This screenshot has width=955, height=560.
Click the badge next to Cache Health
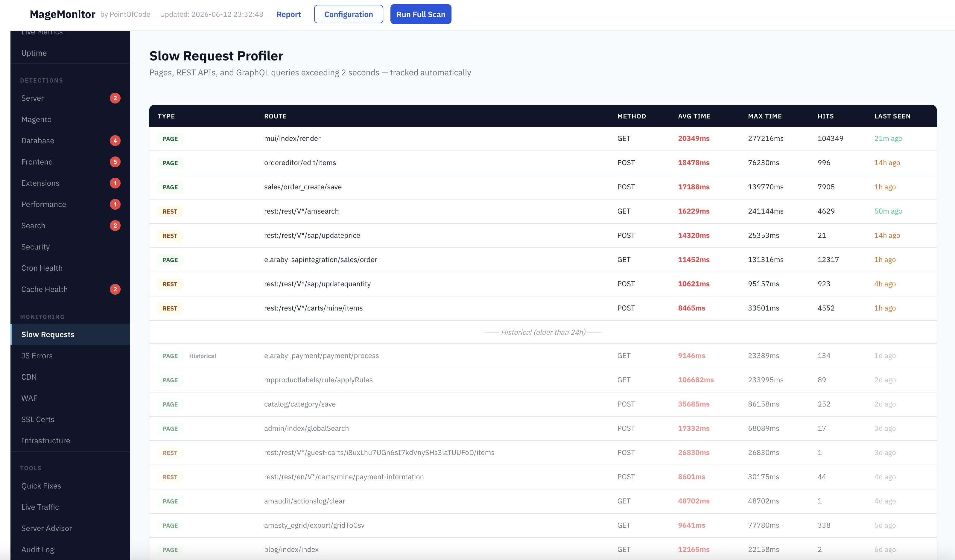pos(115,289)
